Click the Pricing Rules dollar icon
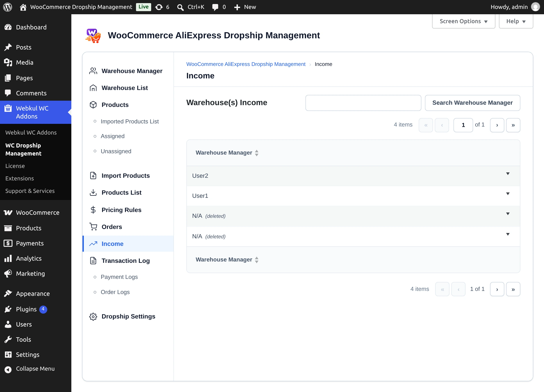The height and width of the screenshot is (392, 544). tap(93, 210)
